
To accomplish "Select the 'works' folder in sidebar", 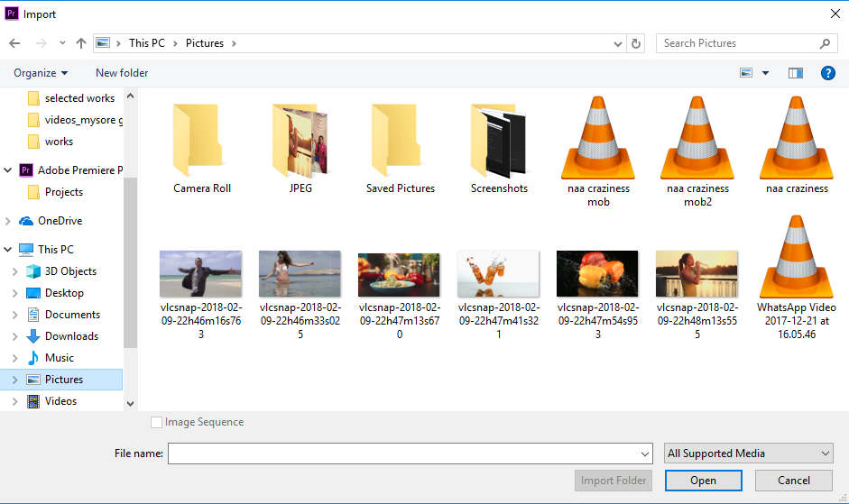I will coord(50,142).
